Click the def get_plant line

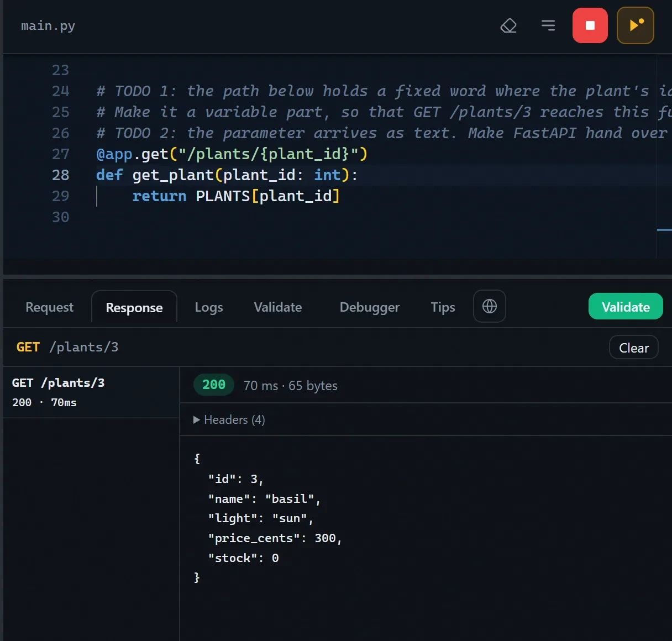coord(227,175)
